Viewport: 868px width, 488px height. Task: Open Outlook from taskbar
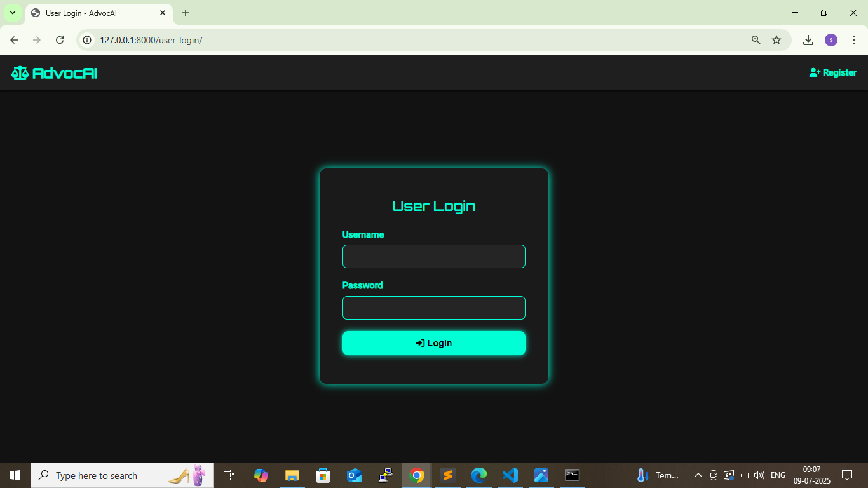[354, 475]
